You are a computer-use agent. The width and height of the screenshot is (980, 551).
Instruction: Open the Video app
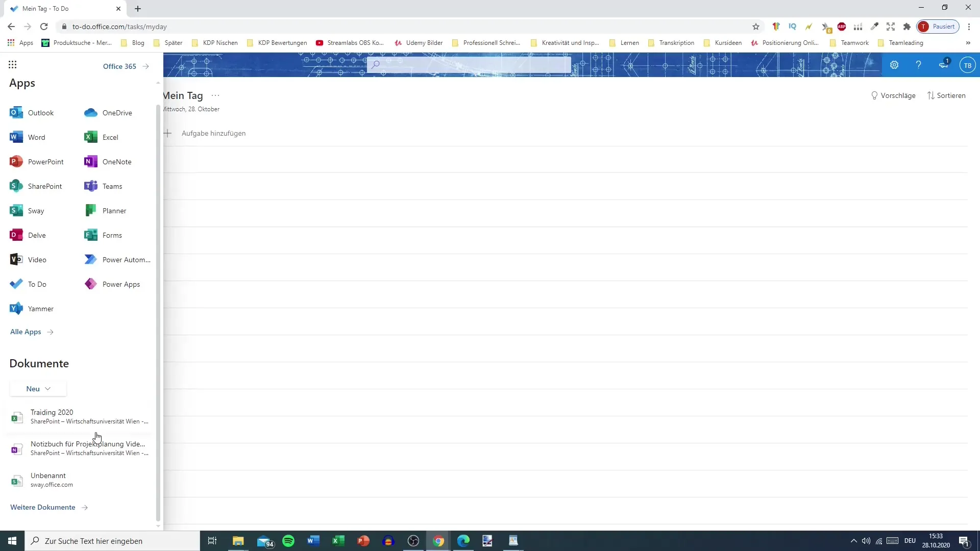tap(28, 260)
